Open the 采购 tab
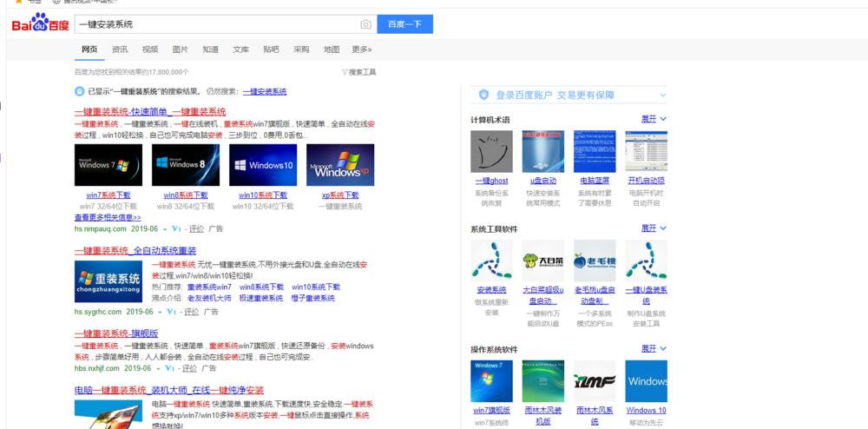Screen dimensions: 868x429 [x=301, y=49]
